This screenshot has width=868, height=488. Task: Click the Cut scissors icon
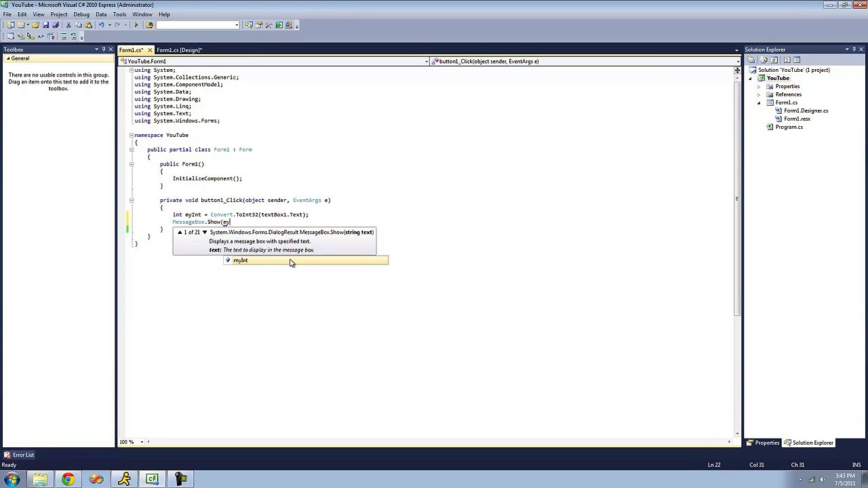click(x=68, y=25)
